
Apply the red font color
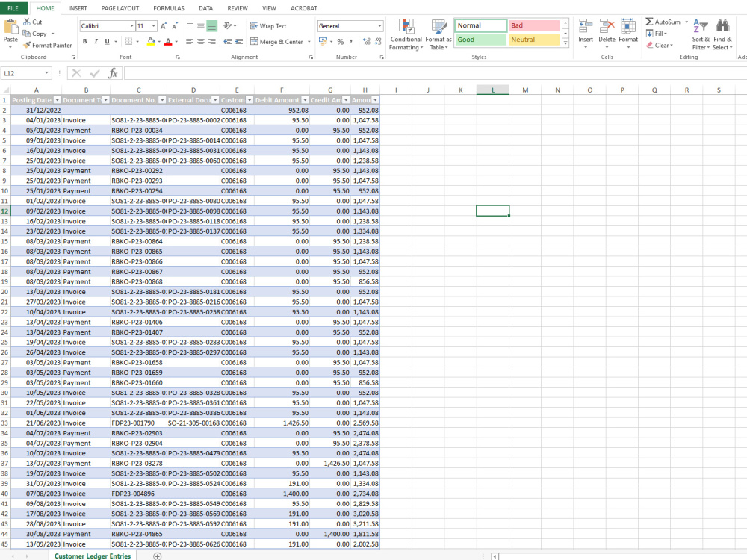tap(168, 41)
